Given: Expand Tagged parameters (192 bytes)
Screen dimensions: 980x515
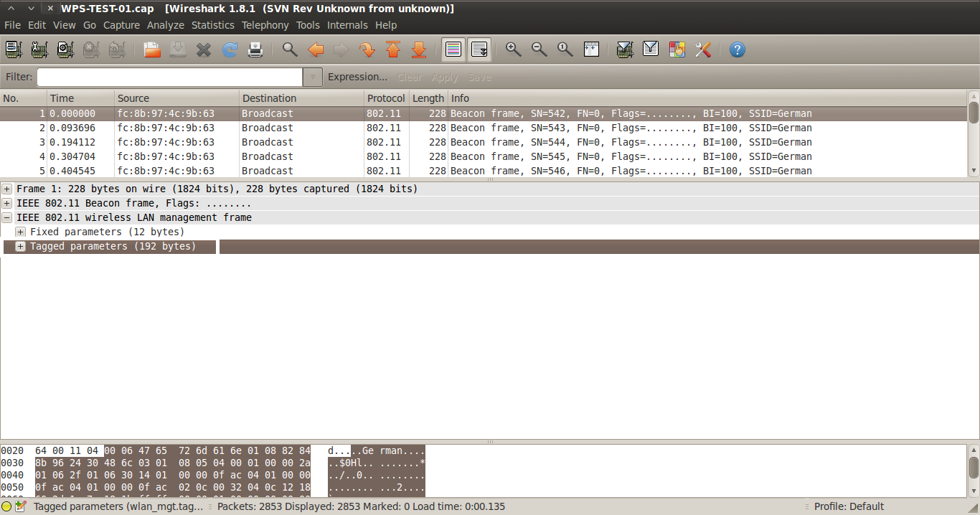Looking at the screenshot, I should (21, 246).
